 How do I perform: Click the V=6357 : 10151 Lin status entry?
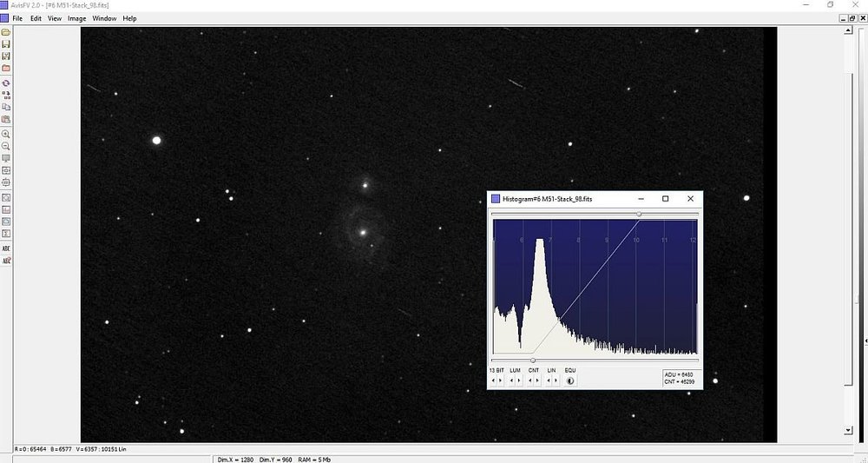pyautogui.click(x=101, y=449)
